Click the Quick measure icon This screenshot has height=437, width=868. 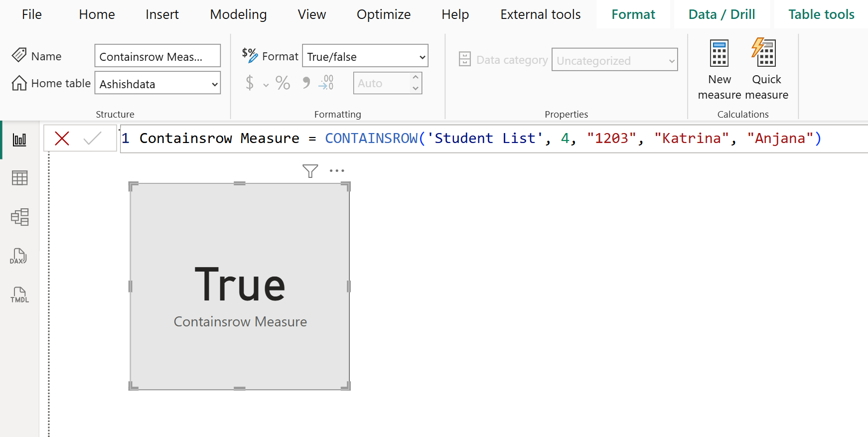click(765, 53)
